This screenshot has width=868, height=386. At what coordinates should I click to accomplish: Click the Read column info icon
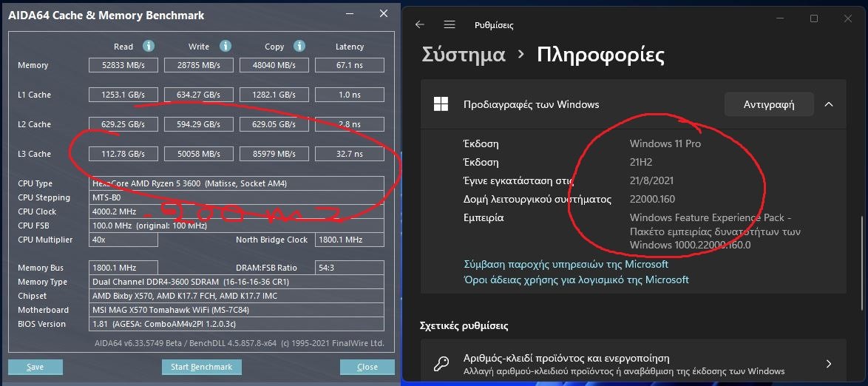(149, 46)
